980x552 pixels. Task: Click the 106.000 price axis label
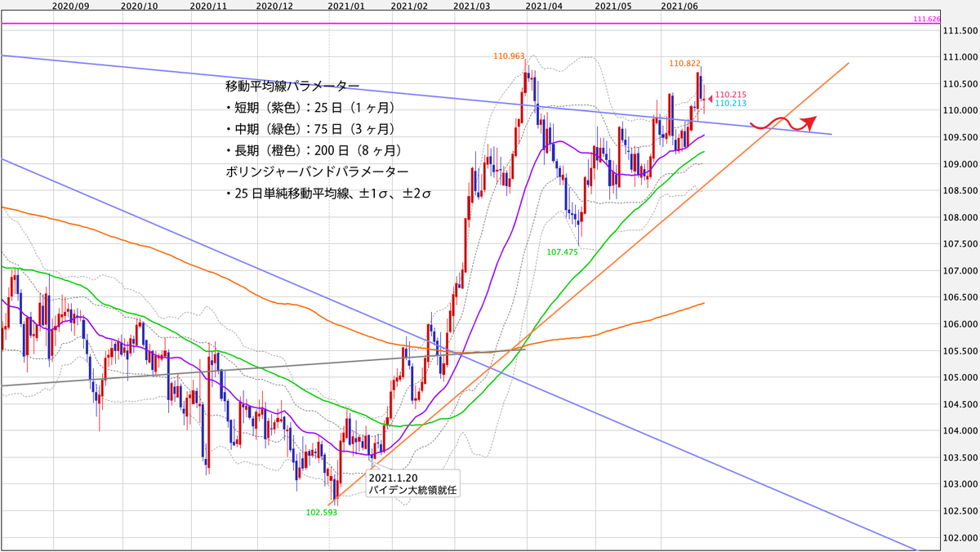tap(960, 324)
